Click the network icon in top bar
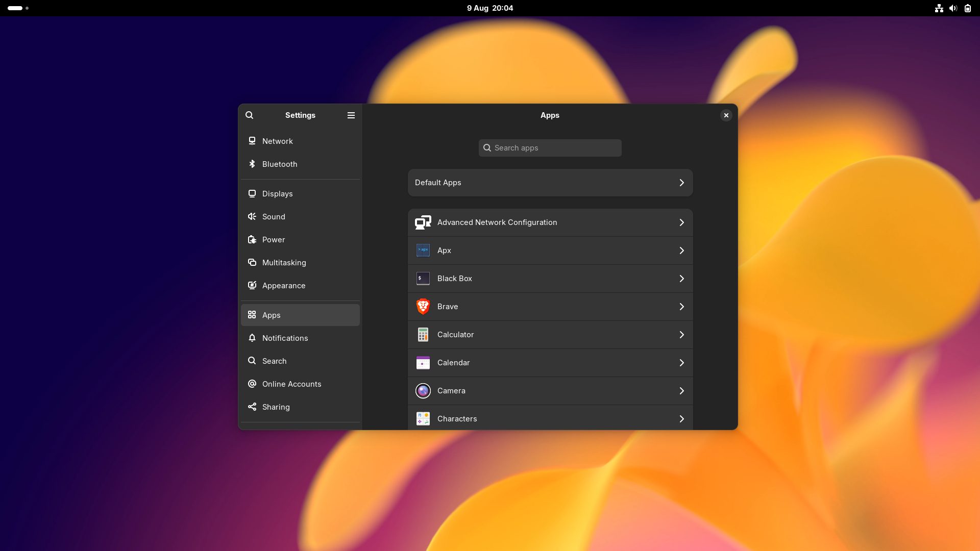The image size is (980, 551). point(939,8)
